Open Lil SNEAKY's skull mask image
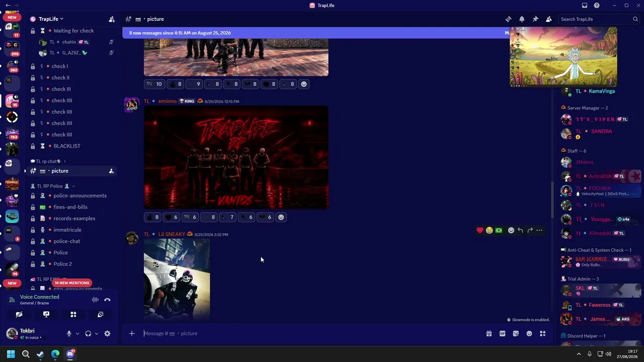Viewport: 644px width, 362px height. coord(177,279)
